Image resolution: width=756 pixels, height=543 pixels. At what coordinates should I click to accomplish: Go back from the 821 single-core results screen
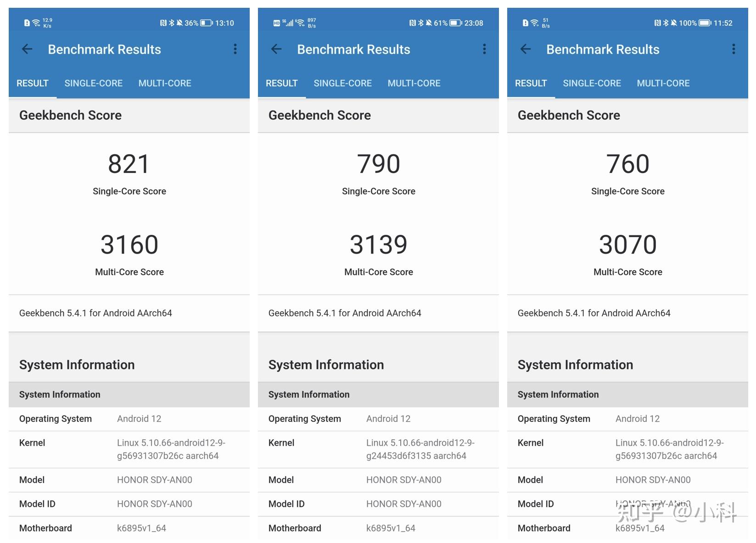pyautogui.click(x=27, y=49)
